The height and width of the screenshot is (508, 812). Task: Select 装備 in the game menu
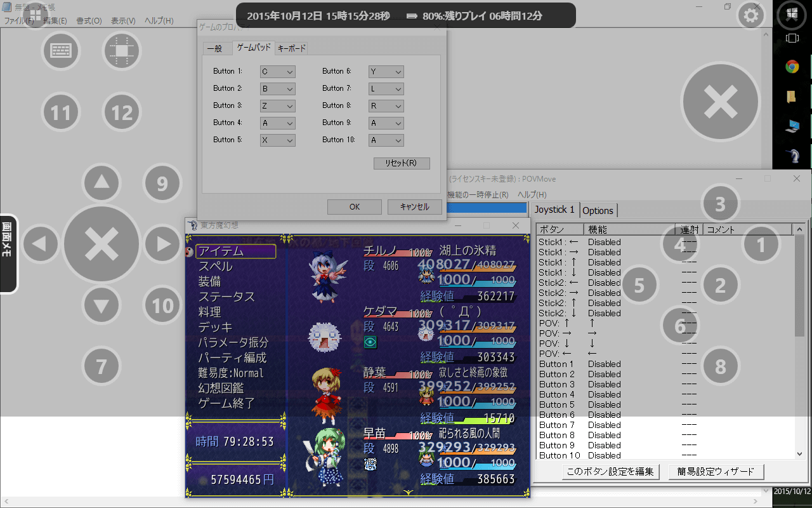point(210,282)
